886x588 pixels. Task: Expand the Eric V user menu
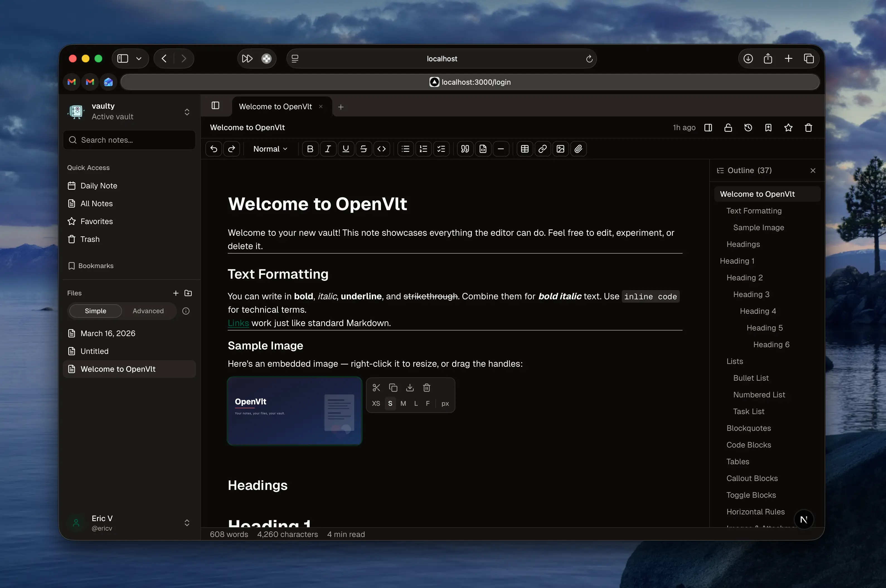point(187,523)
